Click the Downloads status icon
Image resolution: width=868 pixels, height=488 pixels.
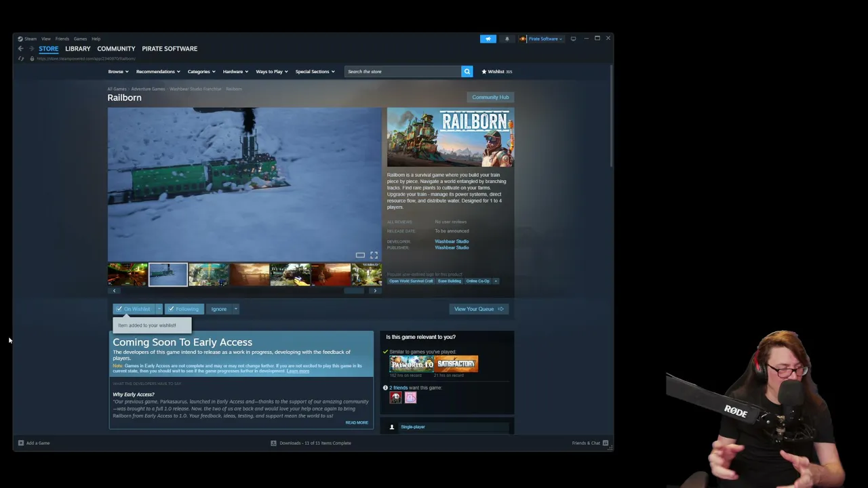point(273,443)
